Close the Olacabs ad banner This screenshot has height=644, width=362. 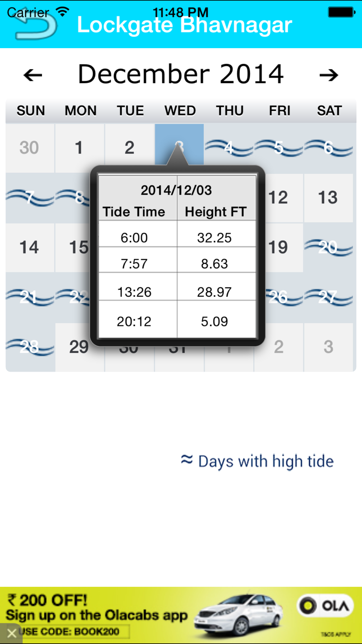tap(11, 633)
